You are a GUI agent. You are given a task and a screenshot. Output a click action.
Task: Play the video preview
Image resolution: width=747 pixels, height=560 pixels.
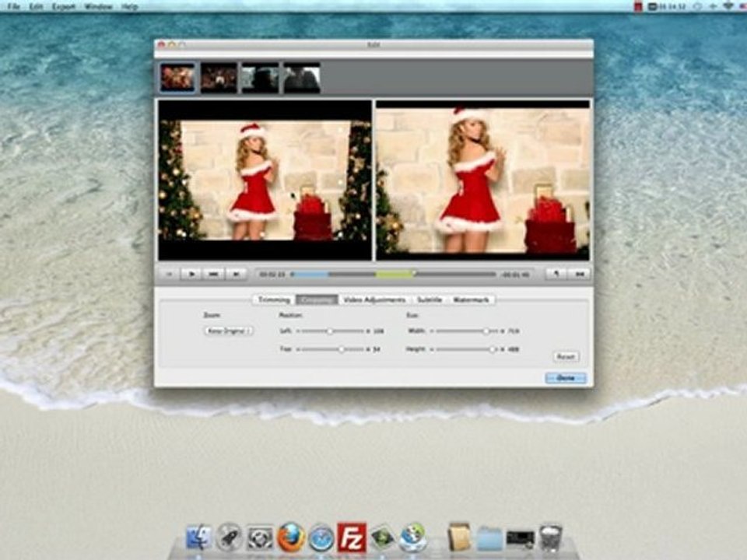pyautogui.click(x=191, y=274)
